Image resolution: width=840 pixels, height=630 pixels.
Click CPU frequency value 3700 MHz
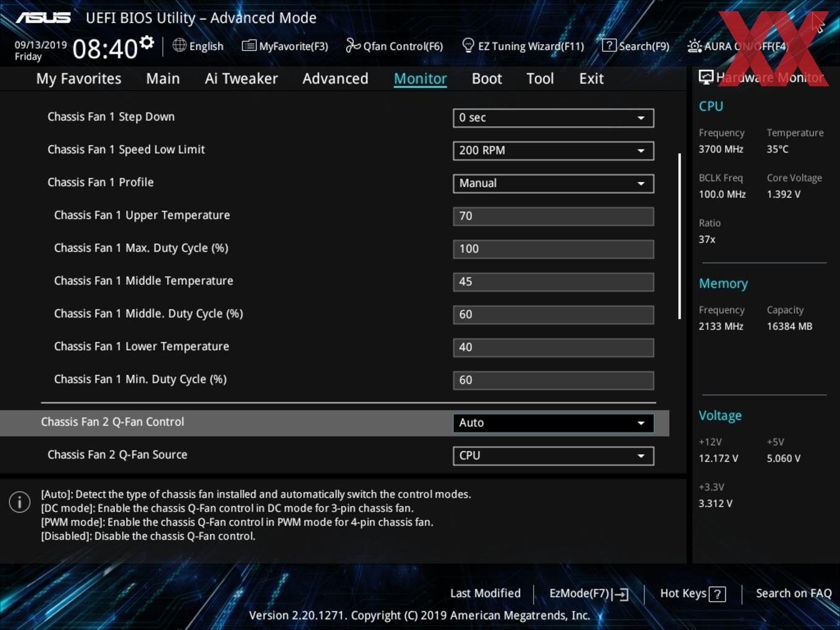pos(721,149)
